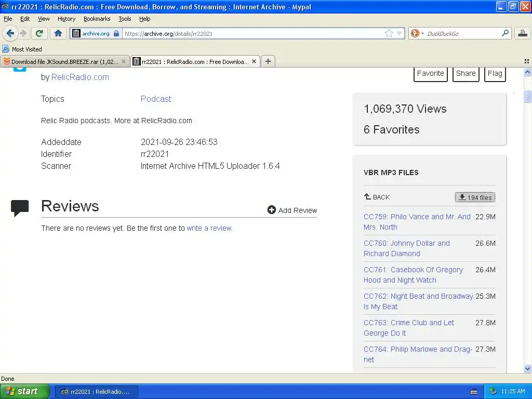
Task: Click Add Review plus icon
Action: 271,210
